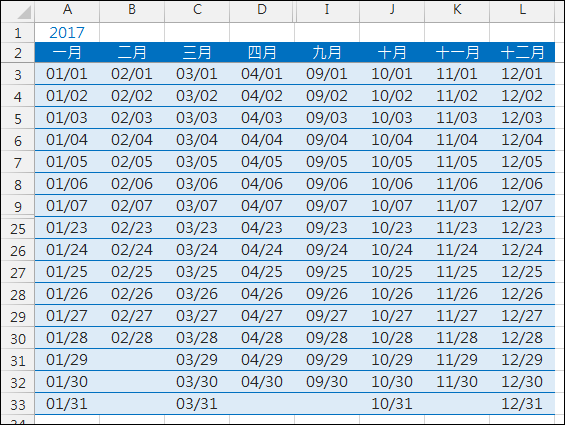The height and width of the screenshot is (425, 565).
Task: Select the cell showing 03/31
Action: click(197, 404)
